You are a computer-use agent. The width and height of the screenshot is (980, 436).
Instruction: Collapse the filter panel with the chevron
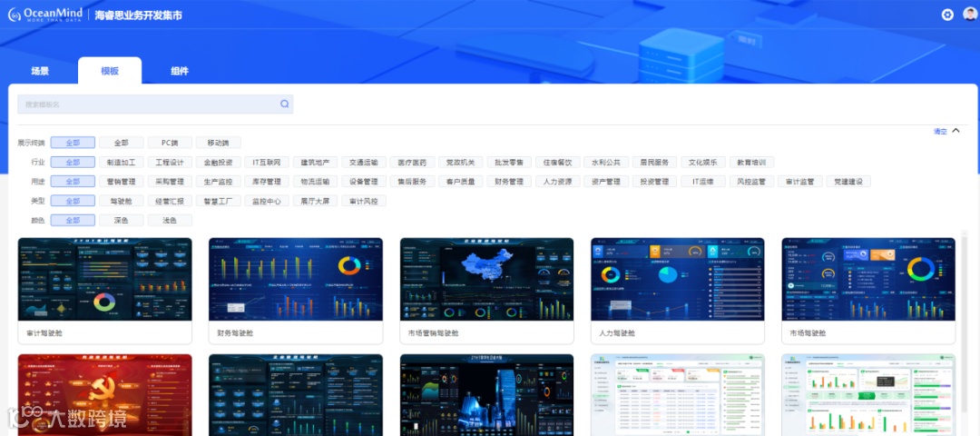pos(955,131)
